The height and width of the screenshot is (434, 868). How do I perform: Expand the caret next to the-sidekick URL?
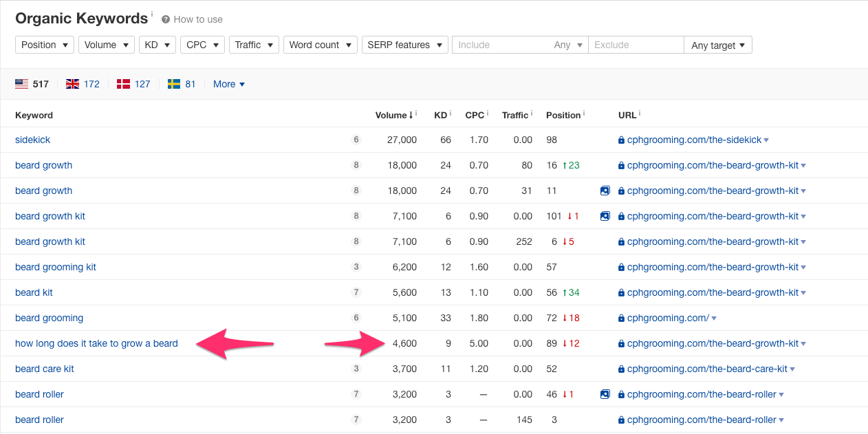(x=766, y=140)
